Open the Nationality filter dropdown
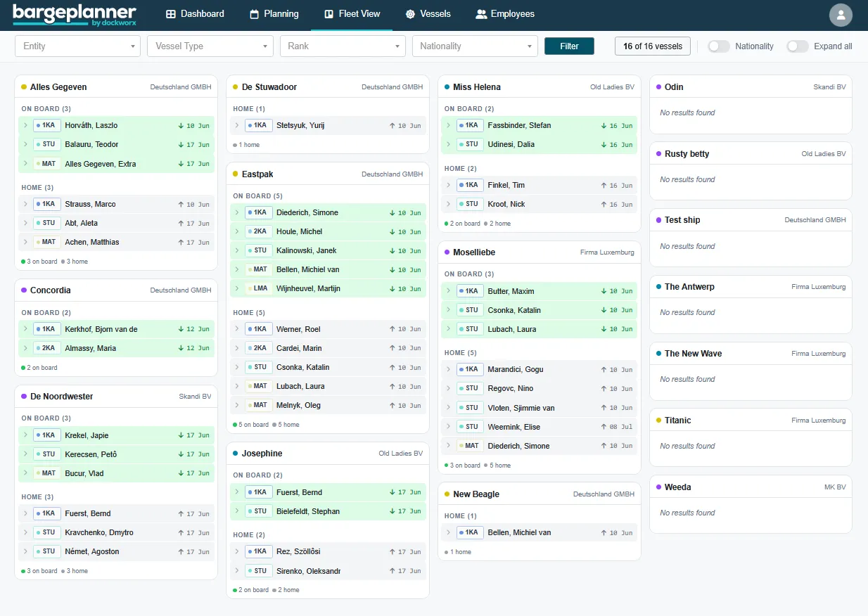Screen dimensions: 868x616 click(475, 46)
